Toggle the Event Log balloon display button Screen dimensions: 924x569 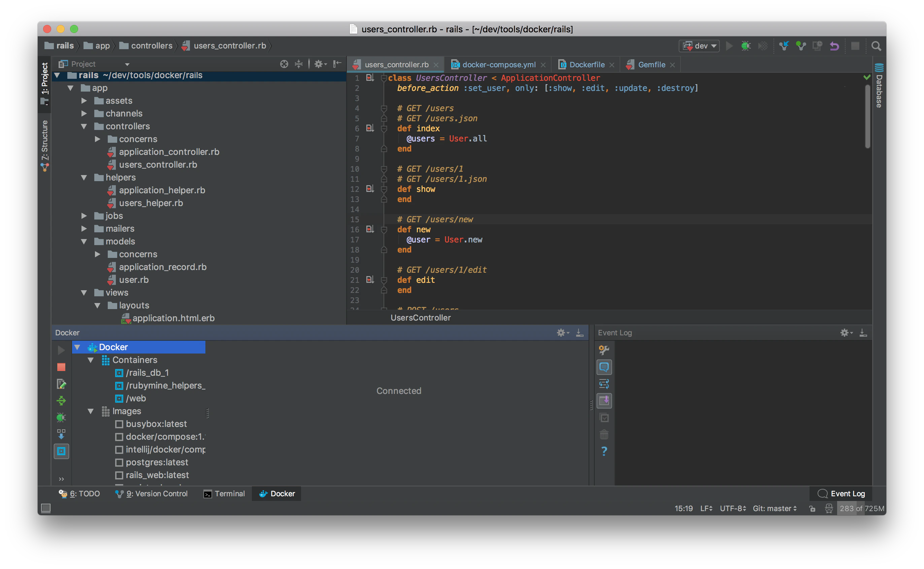pos(604,367)
